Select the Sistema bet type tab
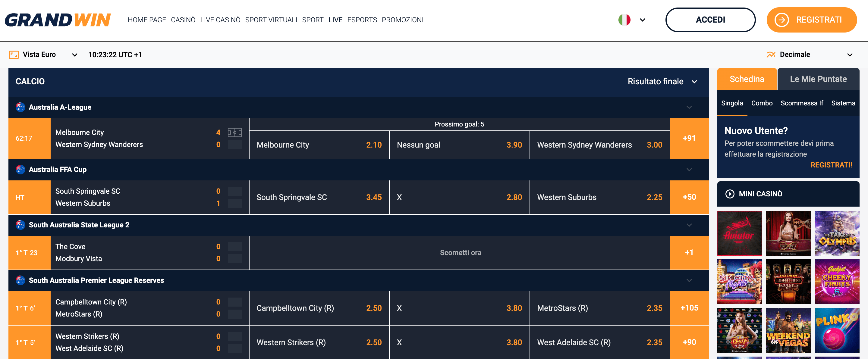Screen dimensions: 868x359 coord(843,103)
